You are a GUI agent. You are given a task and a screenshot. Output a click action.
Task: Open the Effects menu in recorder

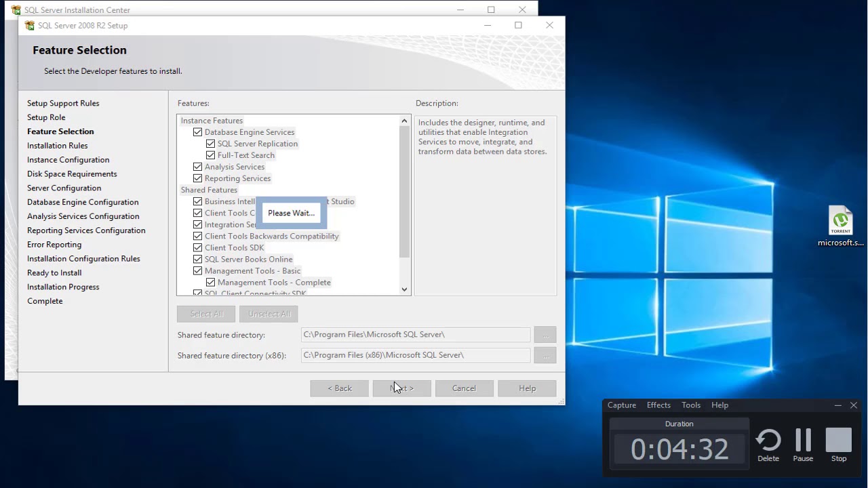(x=658, y=405)
